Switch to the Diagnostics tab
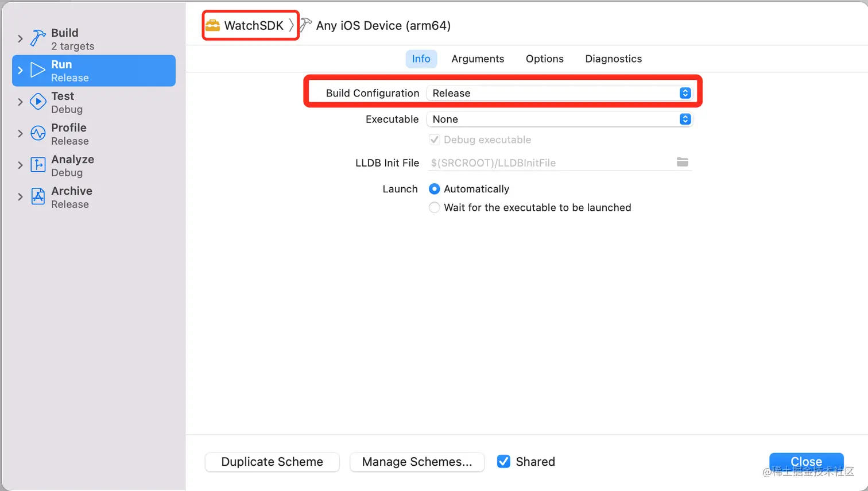Screen dimensions: 868x491 pos(613,59)
